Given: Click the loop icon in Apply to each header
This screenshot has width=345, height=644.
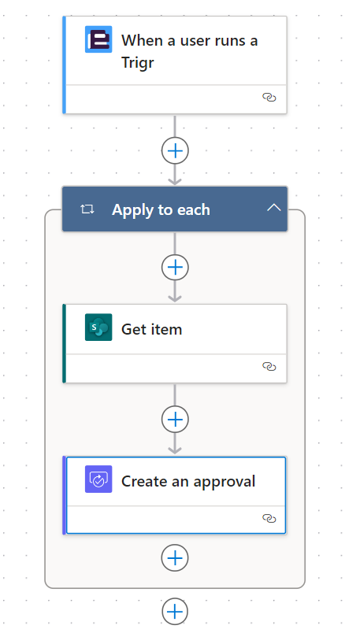Looking at the screenshot, I should click(x=87, y=209).
